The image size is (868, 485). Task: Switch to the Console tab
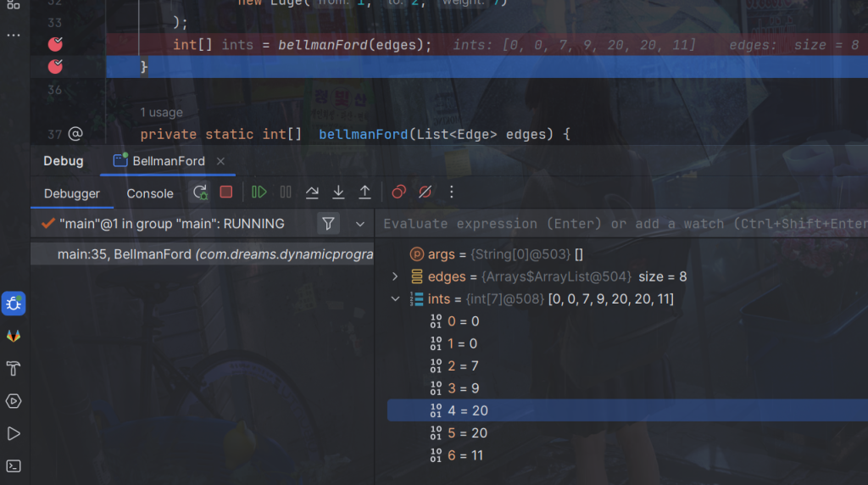[x=150, y=193]
